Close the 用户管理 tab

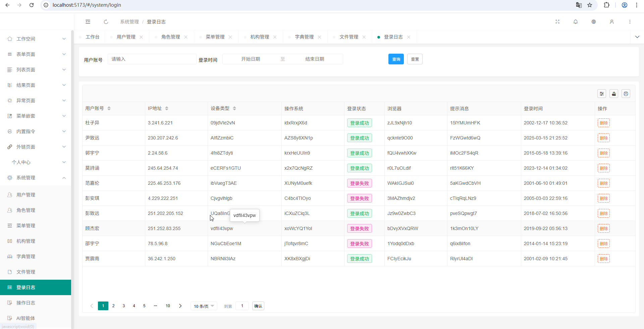tap(141, 37)
